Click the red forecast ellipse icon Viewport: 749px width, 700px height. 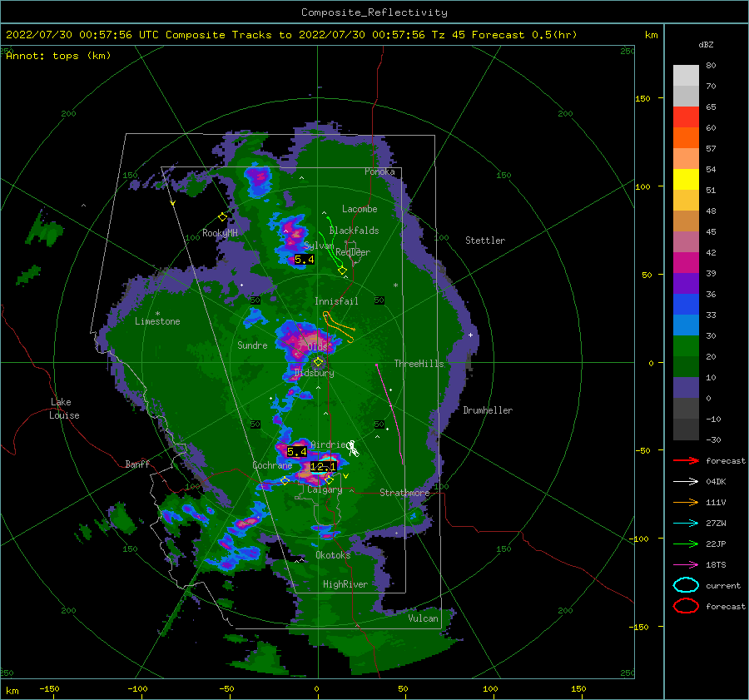tap(686, 606)
